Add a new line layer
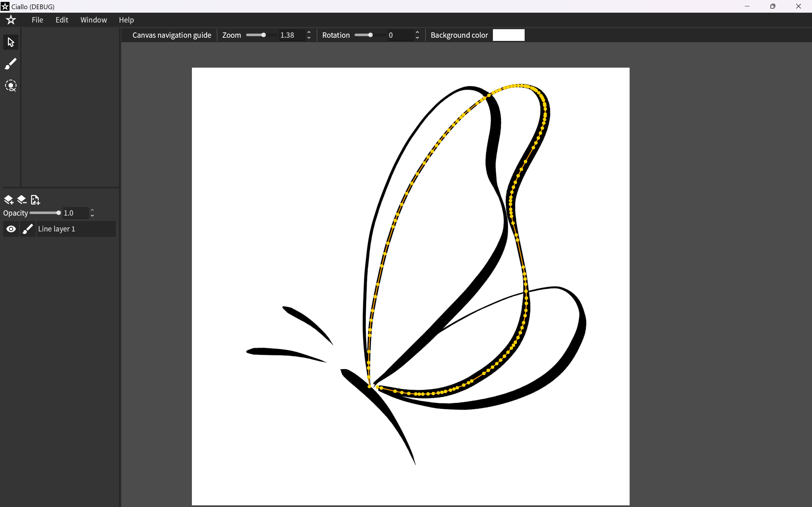Screen dimensions: 812x507 click(8, 199)
